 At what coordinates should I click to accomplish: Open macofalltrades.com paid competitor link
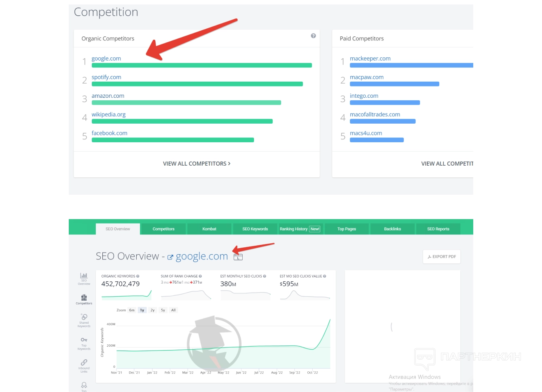pyautogui.click(x=375, y=114)
